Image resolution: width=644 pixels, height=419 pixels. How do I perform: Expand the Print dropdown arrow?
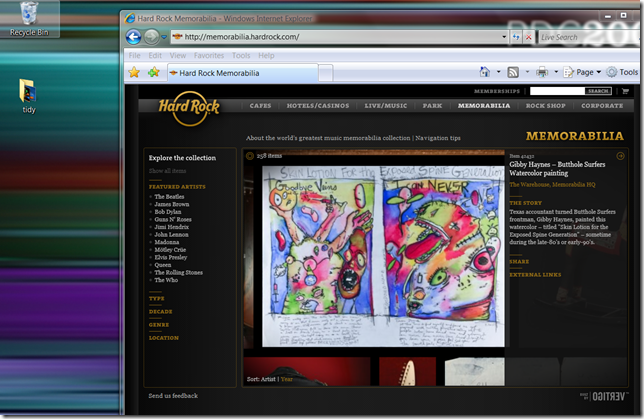(x=556, y=72)
